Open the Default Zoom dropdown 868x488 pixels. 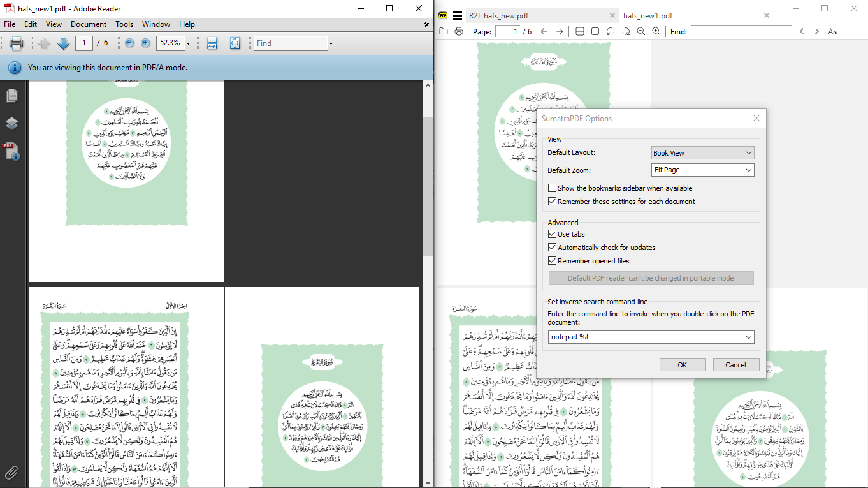703,170
